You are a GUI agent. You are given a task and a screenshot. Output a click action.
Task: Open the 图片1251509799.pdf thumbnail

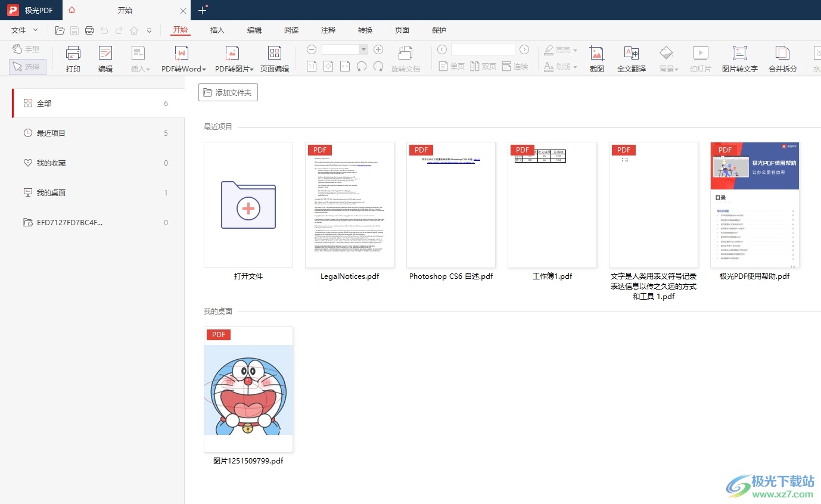point(248,390)
